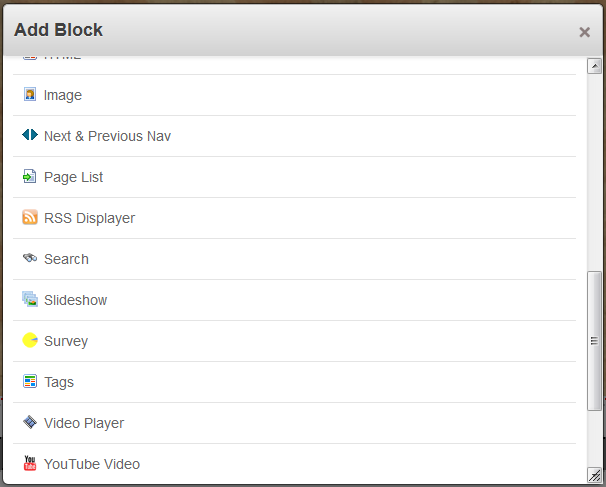Click the yellow Survey block icon

coord(30,341)
